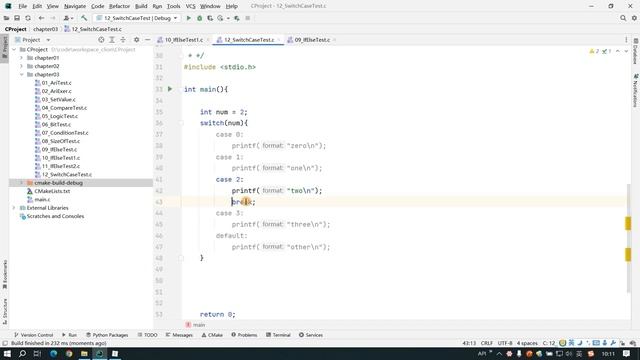The image size is (640, 360).
Task: Open the Build menu
Action: [x=141, y=6]
